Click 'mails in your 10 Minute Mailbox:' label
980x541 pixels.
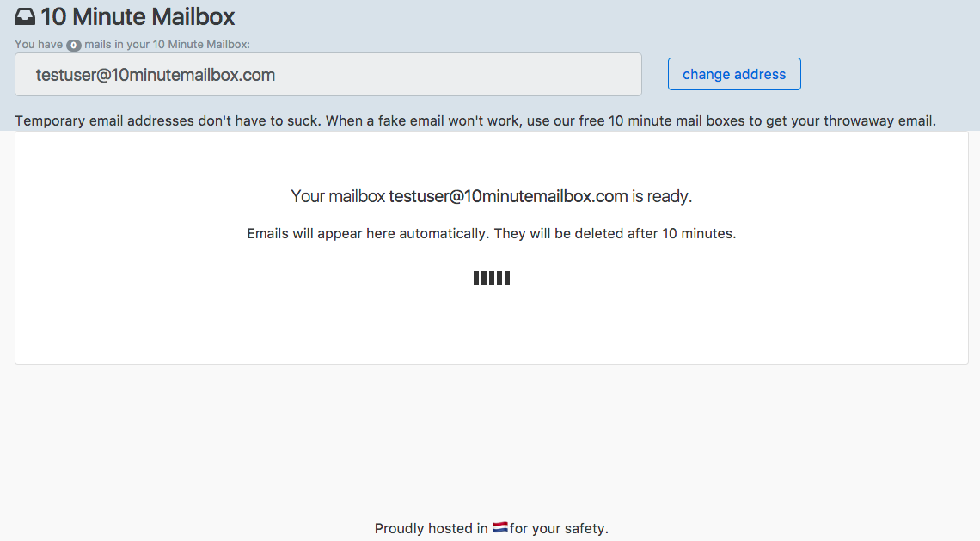pyautogui.click(x=167, y=45)
